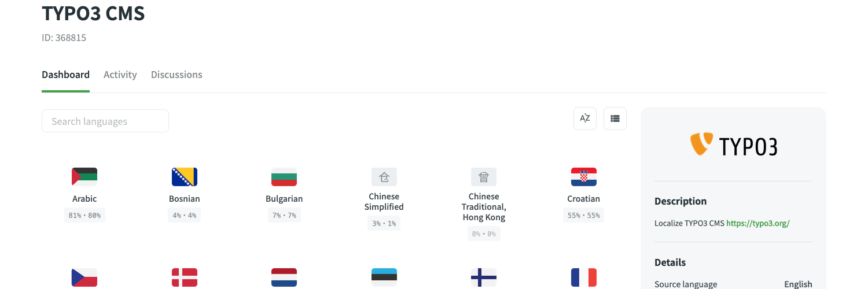This screenshot has height=289, width=868.
Task: Toggle alphabetical A-Z sort order
Action: pos(585,118)
